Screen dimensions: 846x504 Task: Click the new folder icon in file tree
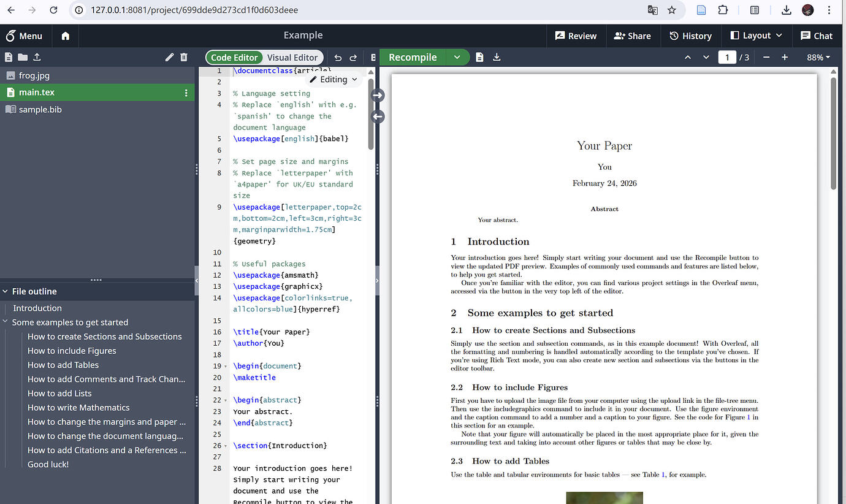point(23,57)
